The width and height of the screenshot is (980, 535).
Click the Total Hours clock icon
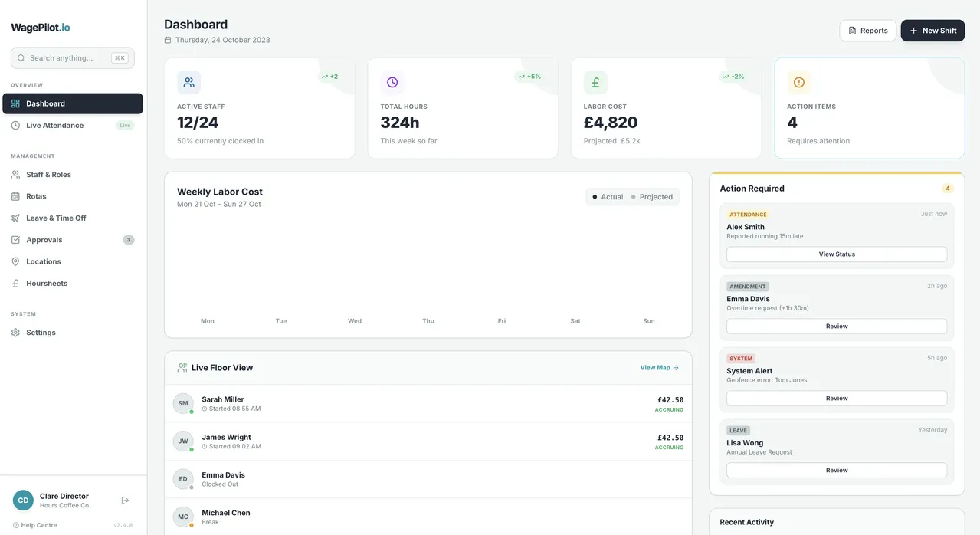coord(392,82)
